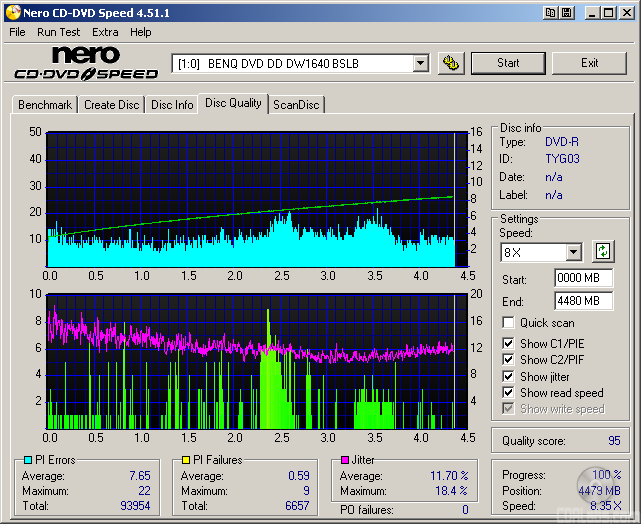Image resolution: width=641 pixels, height=524 pixels.
Task: Click the End position field showing 4480 MB
Action: pos(583,300)
